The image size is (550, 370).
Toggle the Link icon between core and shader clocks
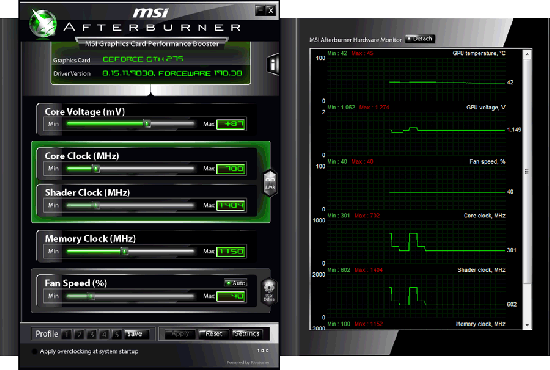pyautogui.click(x=270, y=182)
